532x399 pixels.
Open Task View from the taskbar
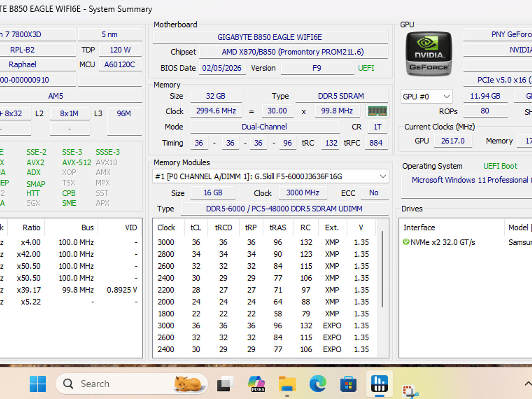[x=225, y=384]
